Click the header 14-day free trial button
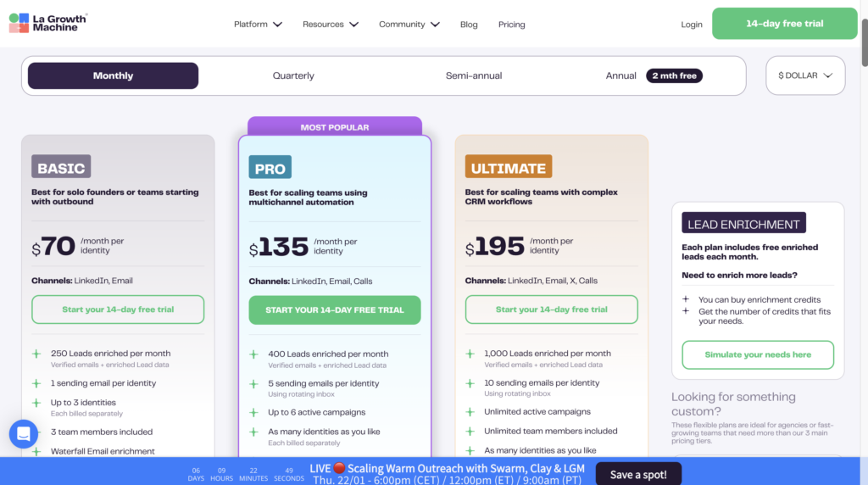Image resolution: width=868 pixels, height=485 pixels. pos(784,23)
